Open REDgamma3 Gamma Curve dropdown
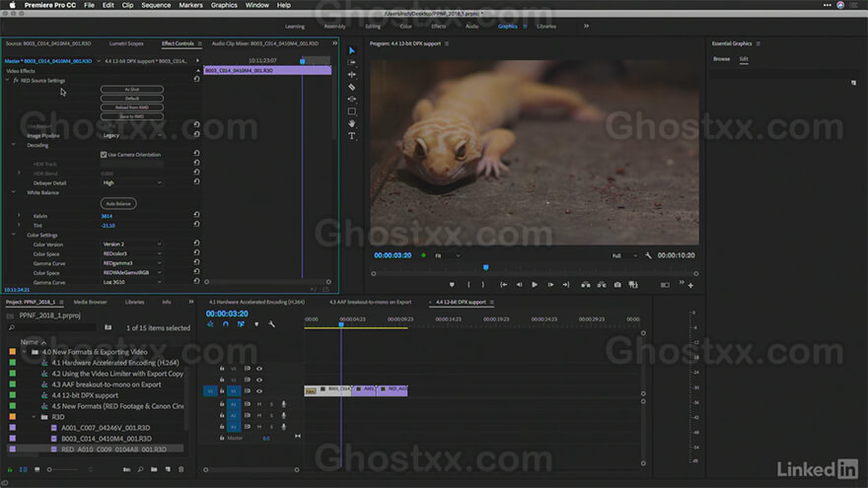The height and width of the screenshot is (488, 868). click(132, 263)
